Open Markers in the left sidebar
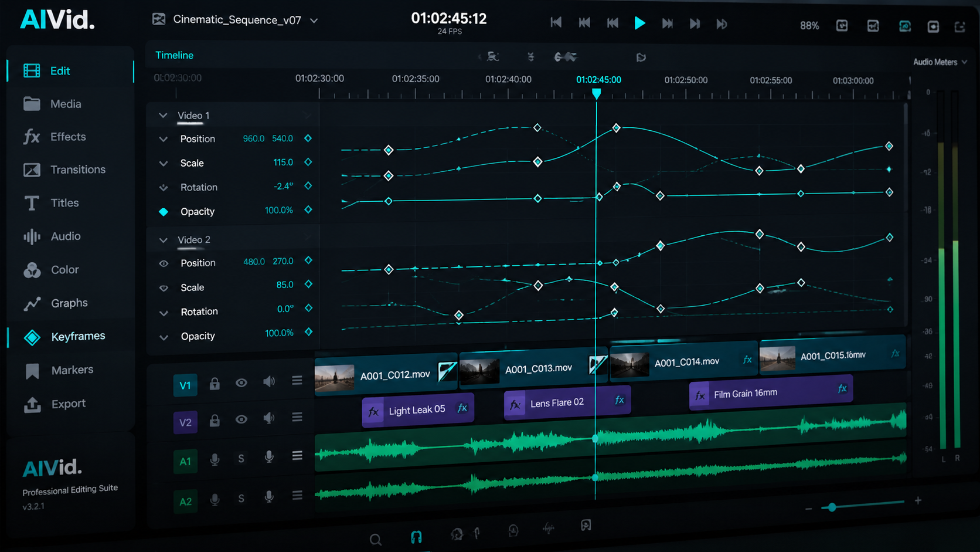The height and width of the screenshot is (552, 980). pyautogui.click(x=59, y=370)
